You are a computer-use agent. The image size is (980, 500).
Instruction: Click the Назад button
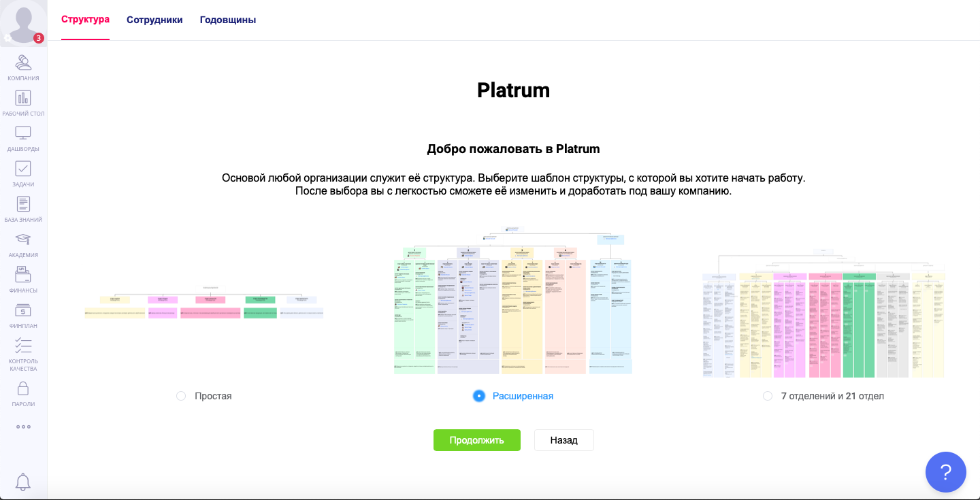[x=564, y=440]
